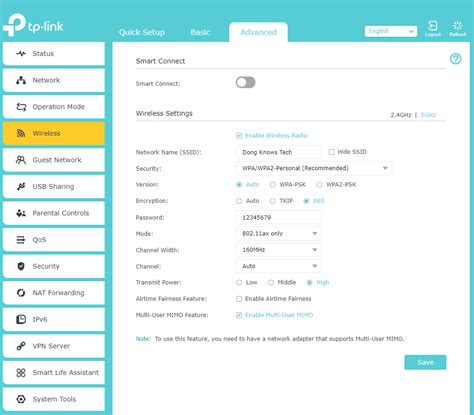Click the Operation Mode arrows icon
The height and width of the screenshot is (415, 474).
(21, 107)
